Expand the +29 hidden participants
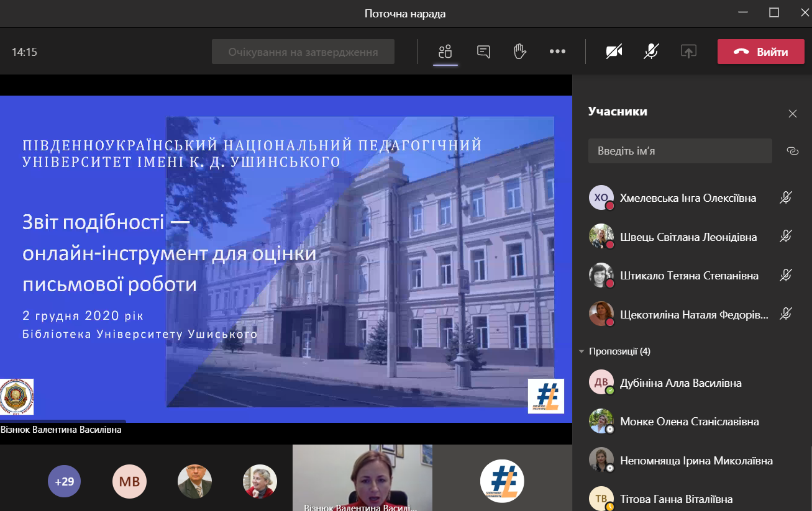Viewport: 812px width, 511px height. click(65, 481)
